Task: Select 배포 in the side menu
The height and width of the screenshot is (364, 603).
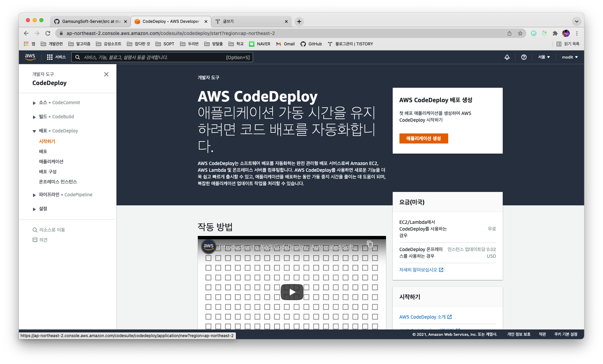Action: (43, 152)
